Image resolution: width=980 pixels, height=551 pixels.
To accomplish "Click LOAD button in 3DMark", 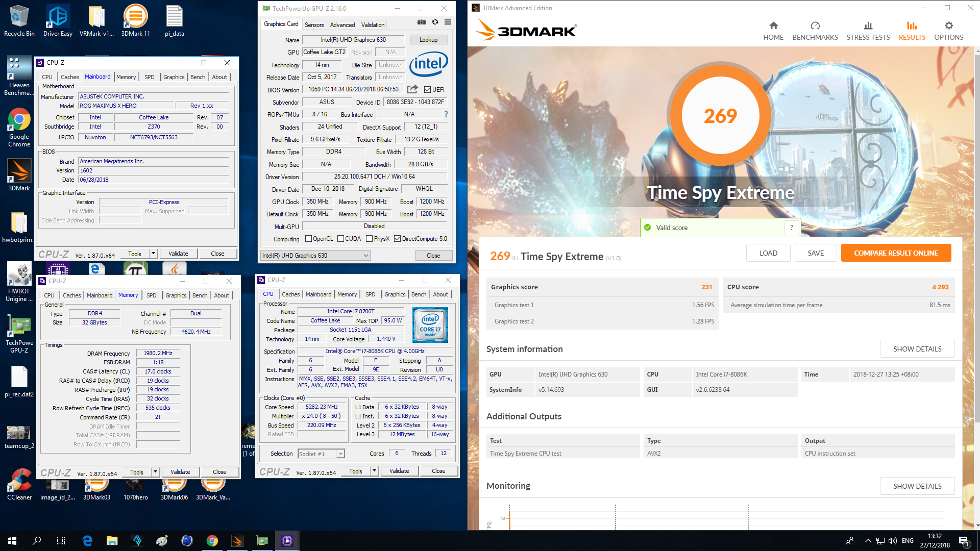I will click(768, 253).
